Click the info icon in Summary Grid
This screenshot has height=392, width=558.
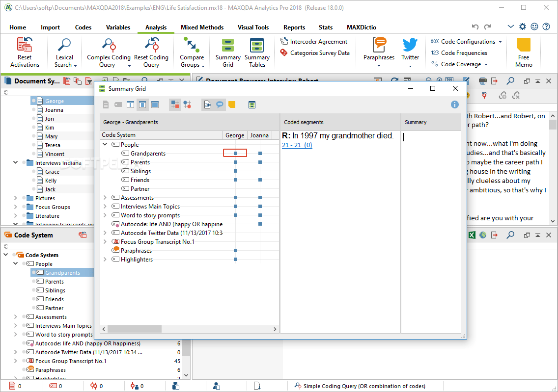[x=454, y=105]
